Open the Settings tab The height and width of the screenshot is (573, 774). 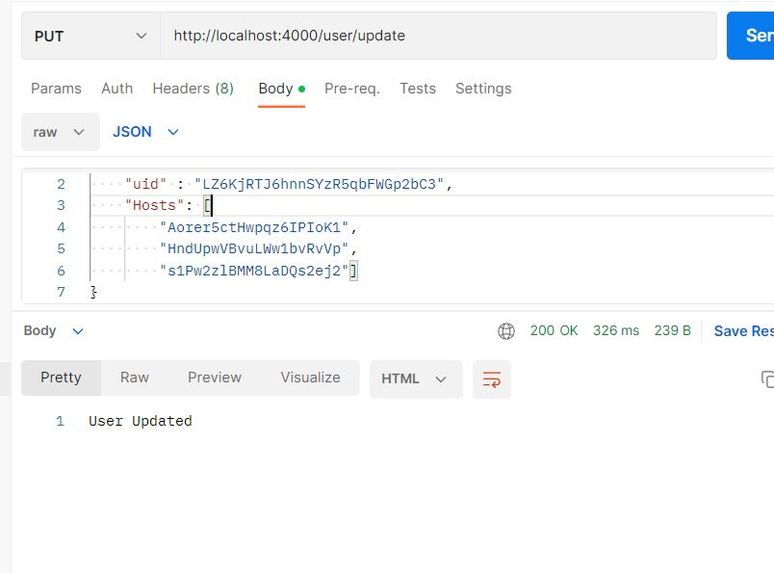point(483,88)
